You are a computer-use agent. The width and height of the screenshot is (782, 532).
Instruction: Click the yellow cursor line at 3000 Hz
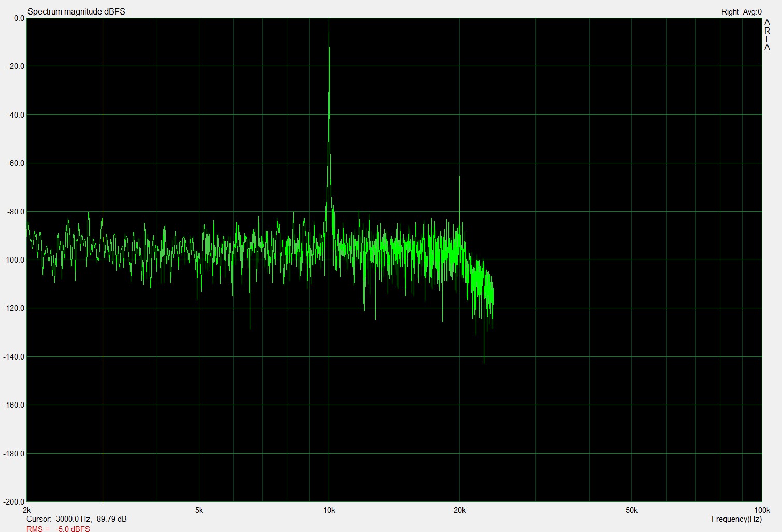click(103, 259)
